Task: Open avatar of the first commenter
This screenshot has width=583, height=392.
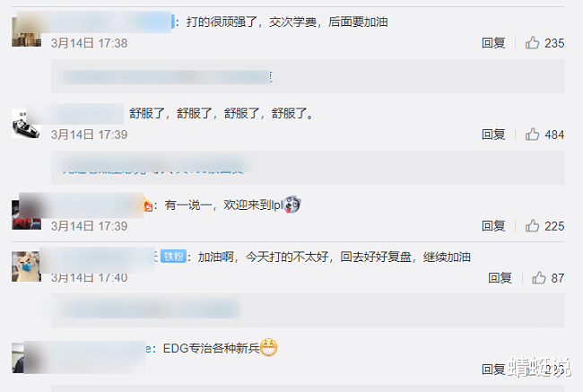Action: click(x=26, y=31)
